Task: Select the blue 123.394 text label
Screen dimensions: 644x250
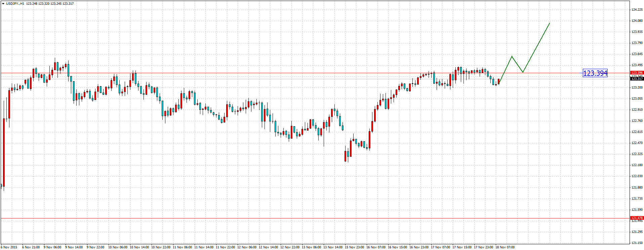Action: pos(595,73)
